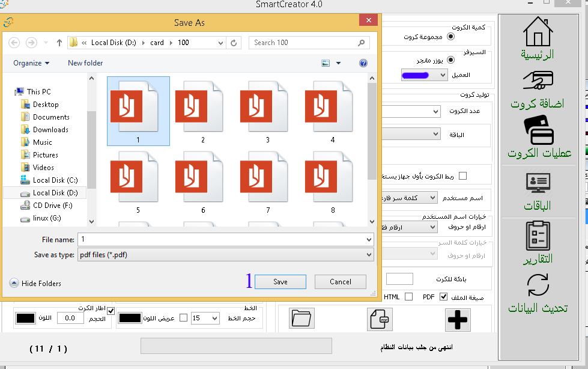Open the folder browse icon near bottom

(x=301, y=319)
